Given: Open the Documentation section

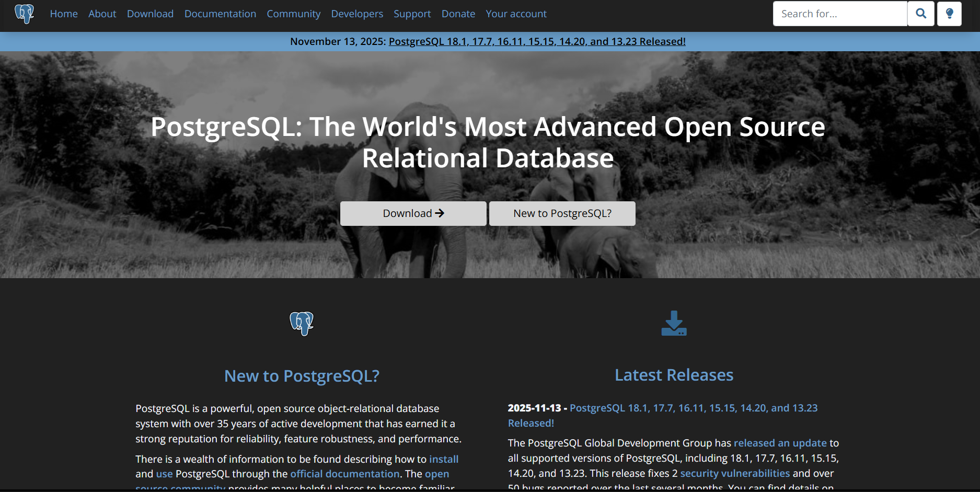Looking at the screenshot, I should point(220,14).
